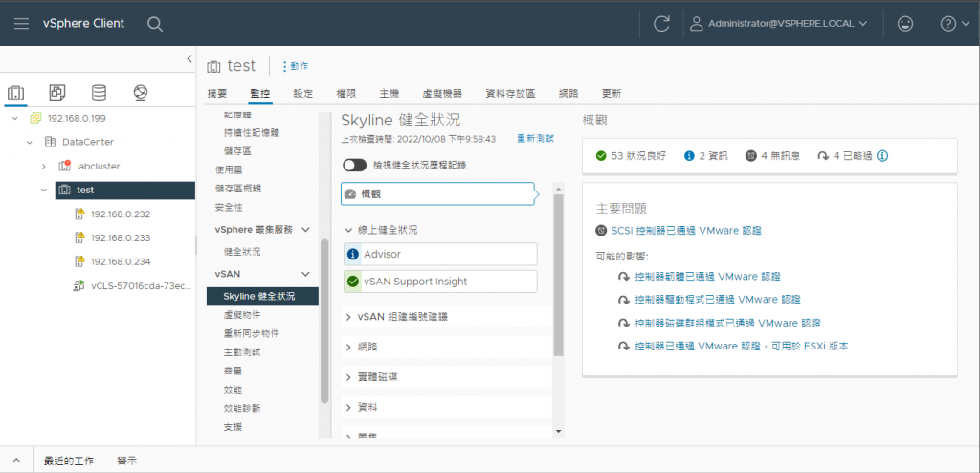
Task: Switch to the 資料存放區 tab
Action: 511,94
